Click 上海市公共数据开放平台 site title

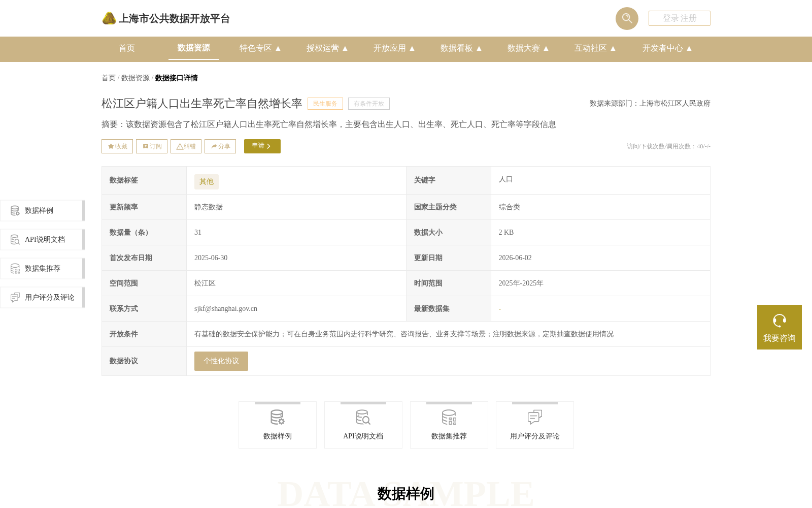pos(174,19)
